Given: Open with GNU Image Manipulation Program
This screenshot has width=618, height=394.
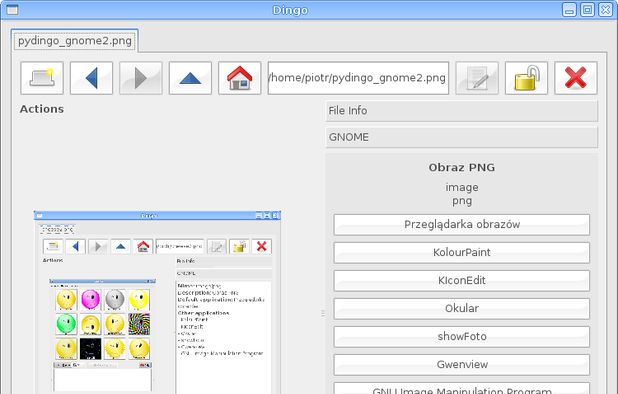Looking at the screenshot, I should pyautogui.click(x=462, y=389).
